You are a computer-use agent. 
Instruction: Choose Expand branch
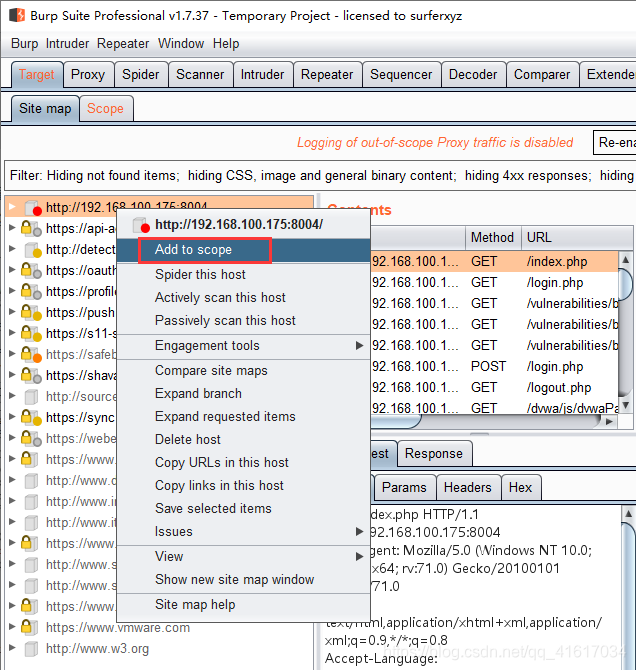(243, 394)
